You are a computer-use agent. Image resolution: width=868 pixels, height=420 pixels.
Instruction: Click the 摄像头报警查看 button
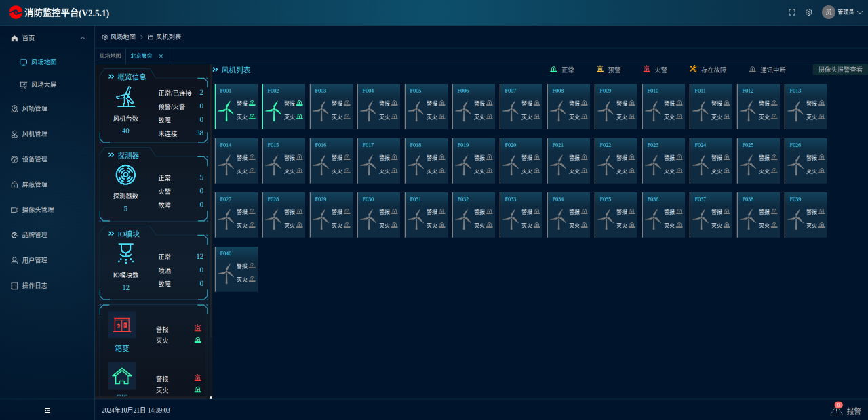click(x=840, y=70)
